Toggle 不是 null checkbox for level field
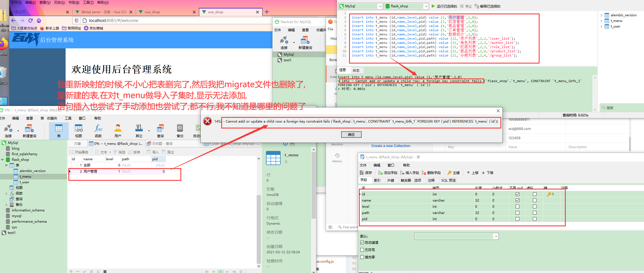The image size is (644, 273). coord(517,206)
